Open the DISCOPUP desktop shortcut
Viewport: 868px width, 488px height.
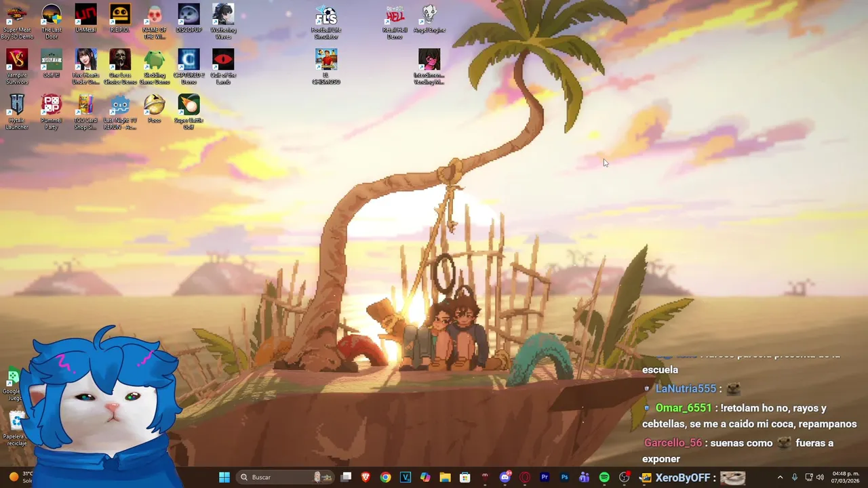(189, 19)
